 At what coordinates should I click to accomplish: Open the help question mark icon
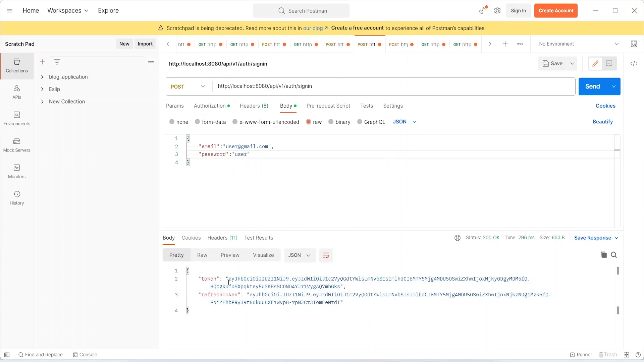638,355
